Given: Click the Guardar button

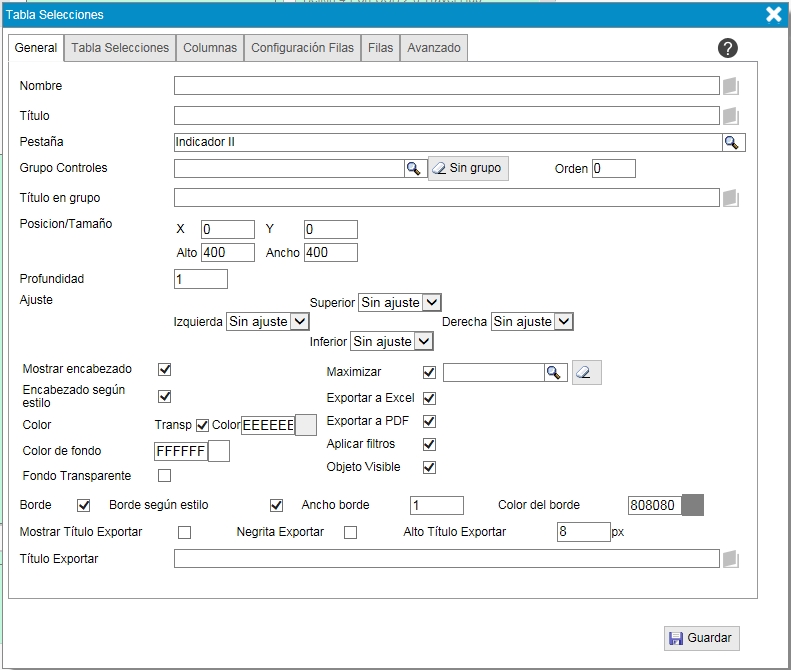Looking at the screenshot, I should point(701,638).
